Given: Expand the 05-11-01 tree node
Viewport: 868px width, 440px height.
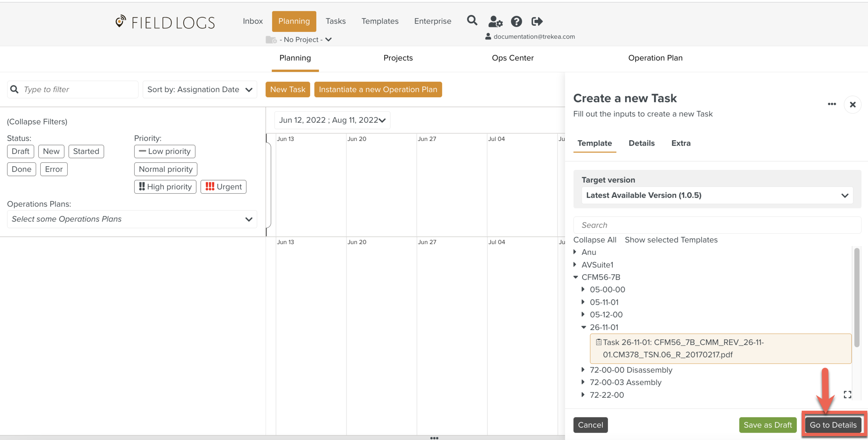Looking at the screenshot, I should 583,302.
